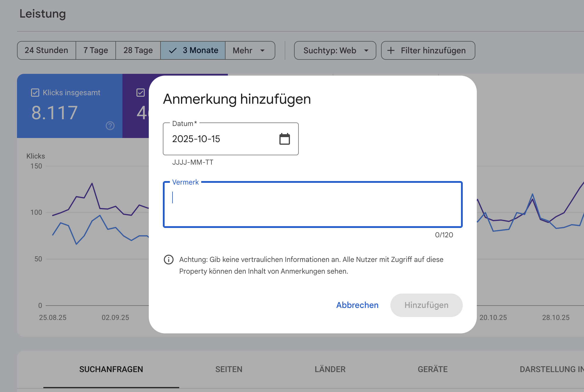This screenshot has height=392, width=584.
Task: Select the 28 Tage range
Action: [138, 50]
